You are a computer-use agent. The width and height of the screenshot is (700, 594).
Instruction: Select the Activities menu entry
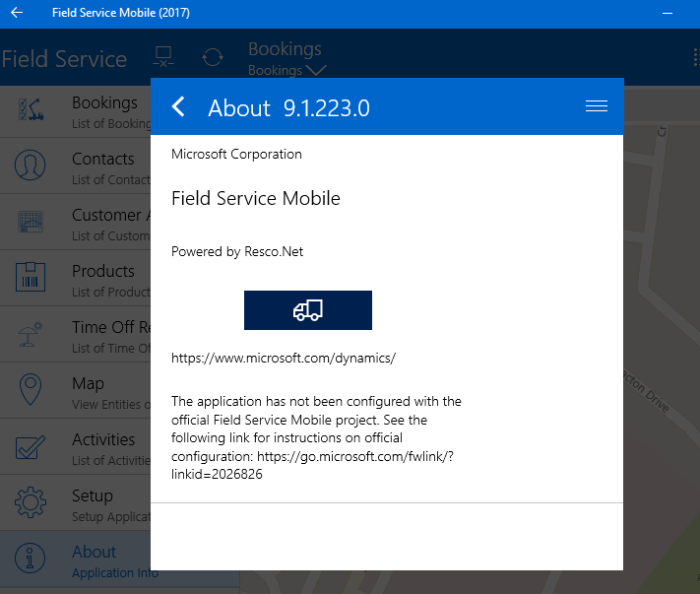pyautogui.click(x=76, y=446)
